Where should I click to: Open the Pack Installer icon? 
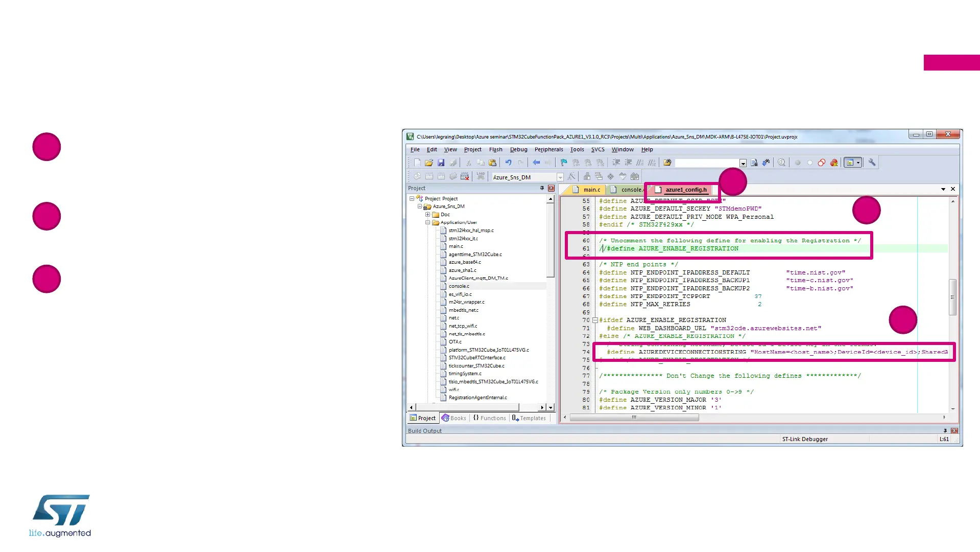(x=635, y=176)
